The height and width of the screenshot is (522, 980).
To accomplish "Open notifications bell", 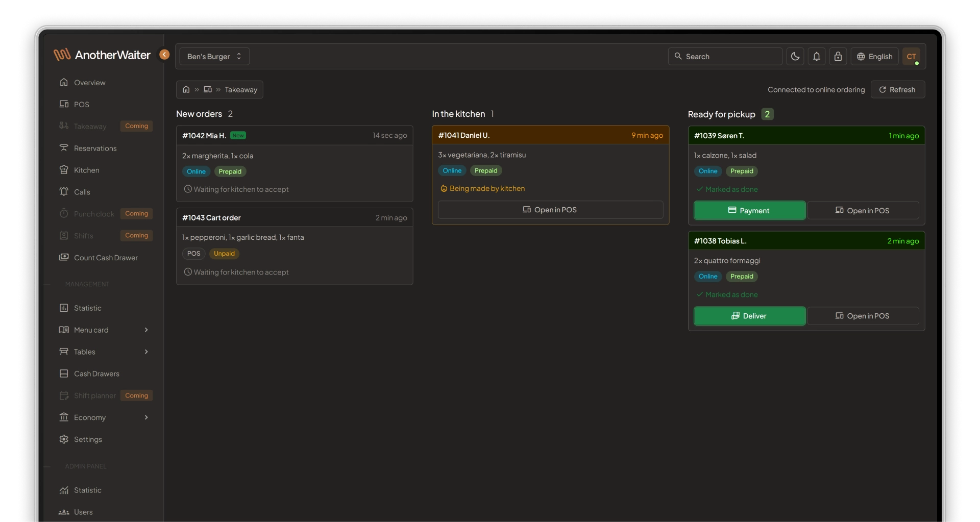I will tap(817, 56).
